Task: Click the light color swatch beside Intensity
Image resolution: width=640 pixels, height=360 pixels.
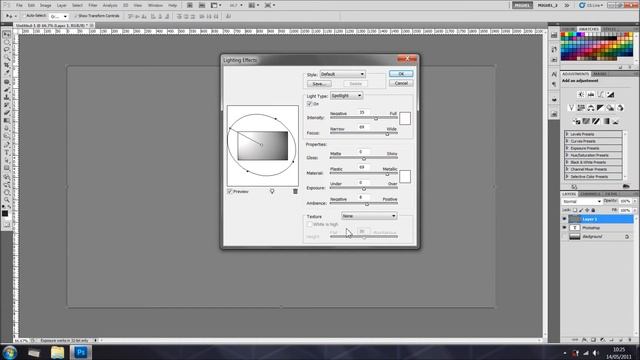Action: pyautogui.click(x=405, y=118)
